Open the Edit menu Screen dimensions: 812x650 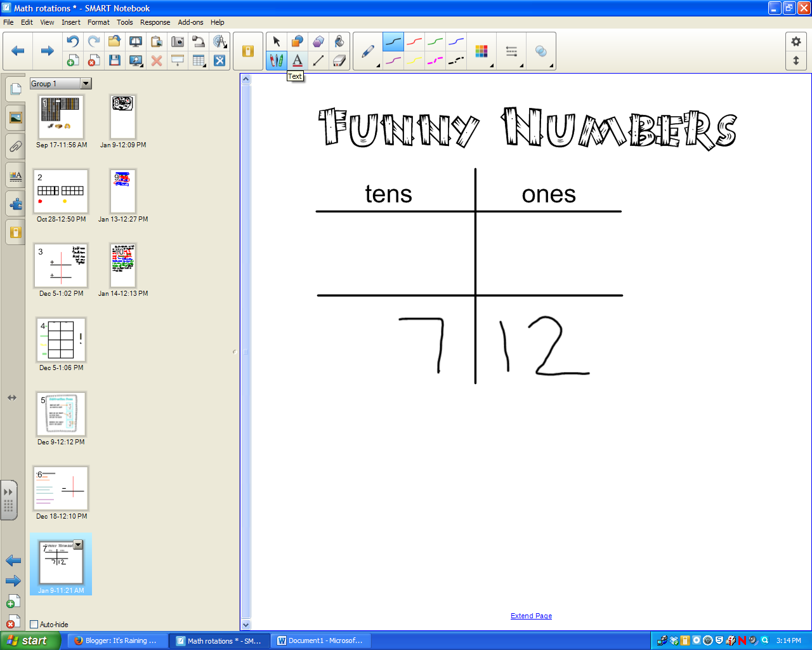pyautogui.click(x=27, y=22)
